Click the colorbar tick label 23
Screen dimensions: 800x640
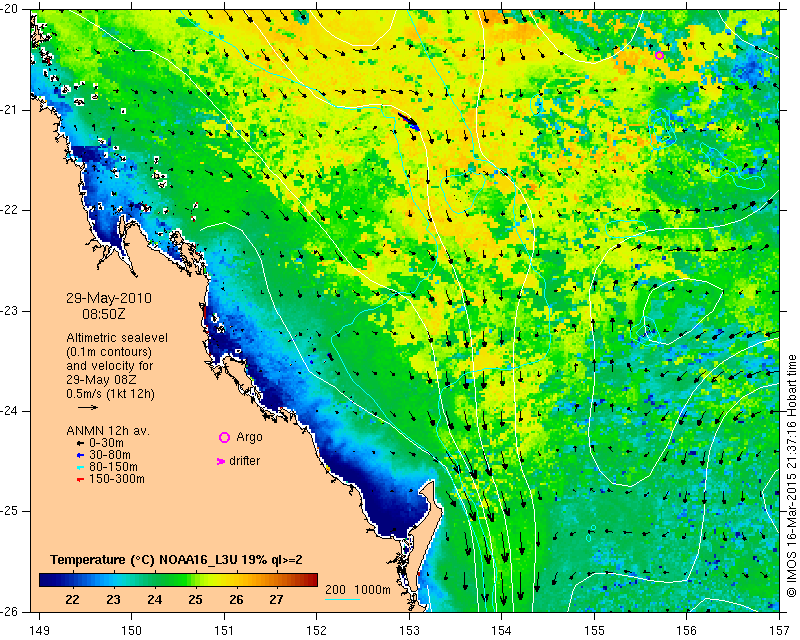point(113,600)
